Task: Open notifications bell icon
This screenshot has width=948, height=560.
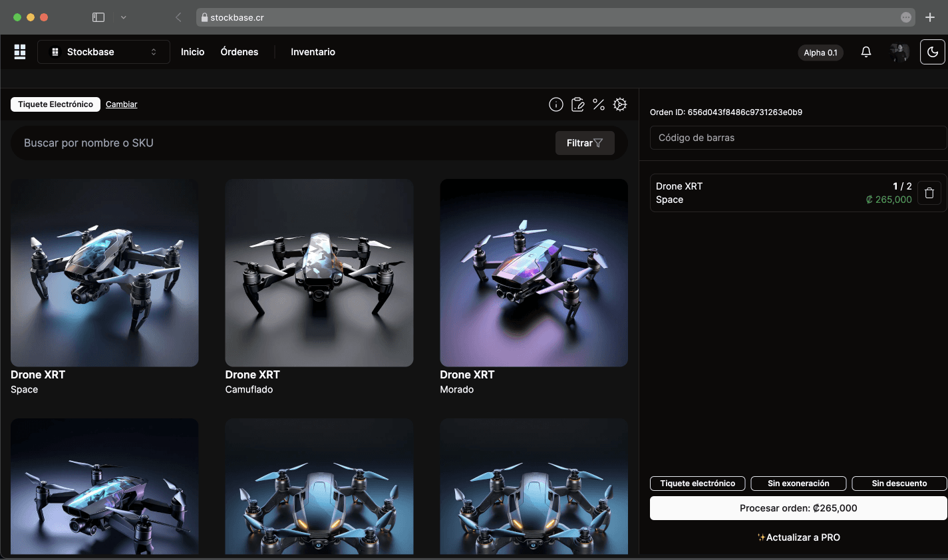Action: 866,52
